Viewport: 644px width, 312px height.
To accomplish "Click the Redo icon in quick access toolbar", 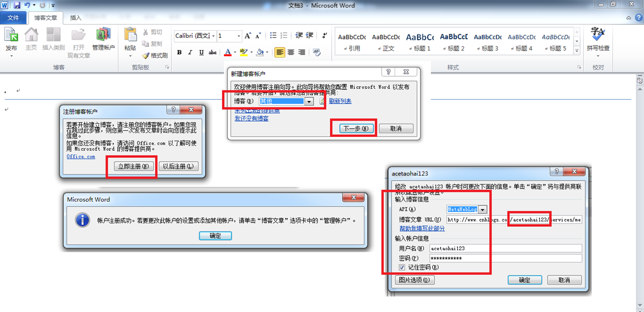I will tap(42, 5).
